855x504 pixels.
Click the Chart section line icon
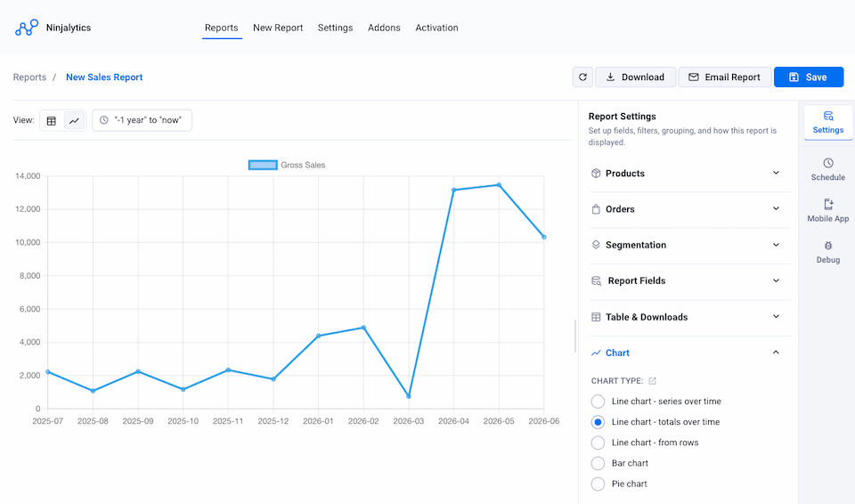tap(596, 353)
